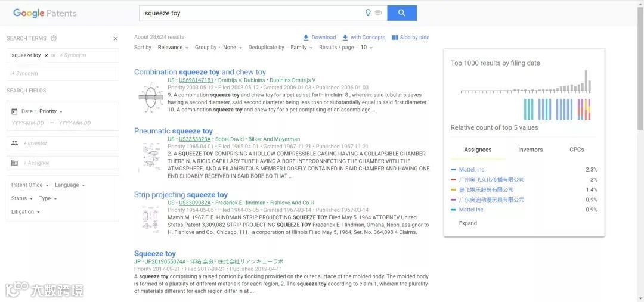Click the 'with Concepts' link
The image size is (644, 302).
pos(368,38)
